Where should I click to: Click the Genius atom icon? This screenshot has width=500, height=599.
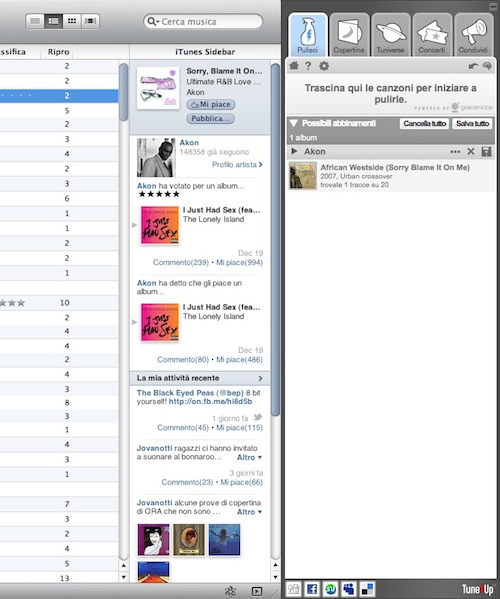[x=230, y=591]
